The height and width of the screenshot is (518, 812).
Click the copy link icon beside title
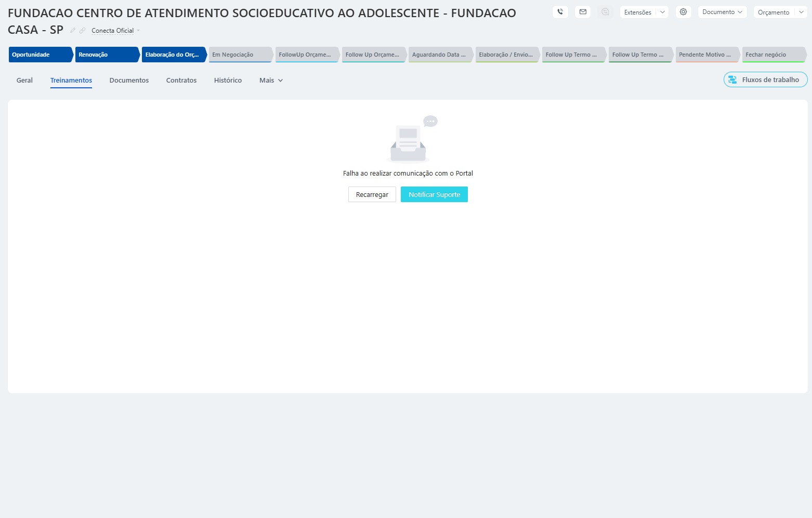pos(82,31)
